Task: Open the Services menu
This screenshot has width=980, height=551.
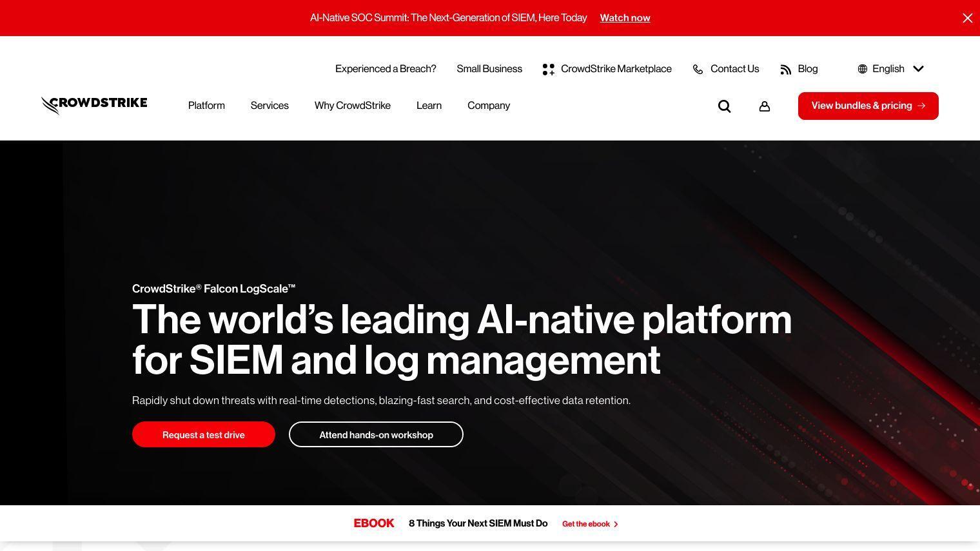Action: click(269, 106)
